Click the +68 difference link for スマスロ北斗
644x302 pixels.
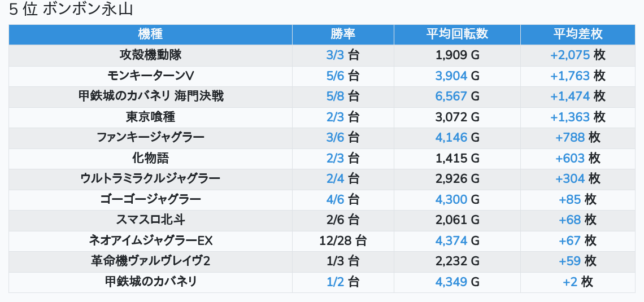(569, 220)
